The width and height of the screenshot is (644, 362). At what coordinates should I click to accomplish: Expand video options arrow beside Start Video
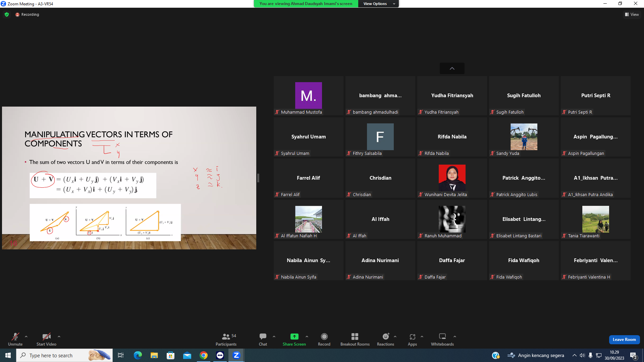click(x=59, y=337)
